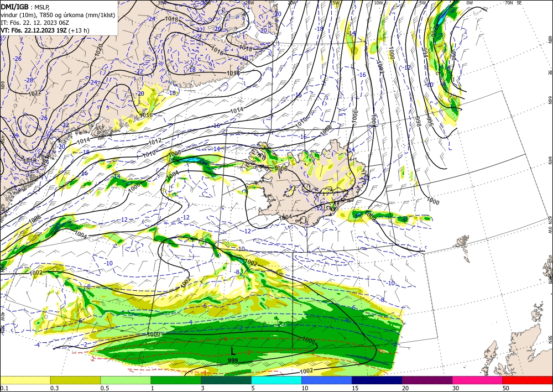Viewport: 553px width, 392px height.
Task: Click the '1022' isobar label over Greenland
Action: pos(34,93)
